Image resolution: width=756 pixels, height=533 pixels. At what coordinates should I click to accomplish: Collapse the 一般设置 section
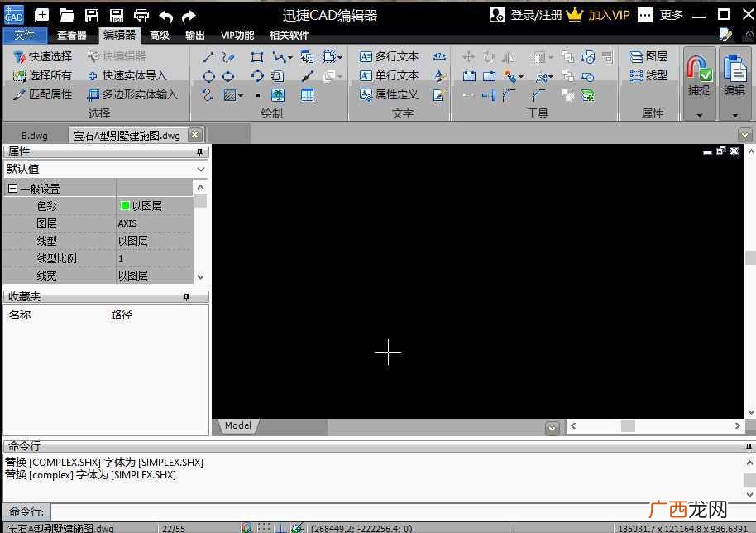[x=13, y=189]
